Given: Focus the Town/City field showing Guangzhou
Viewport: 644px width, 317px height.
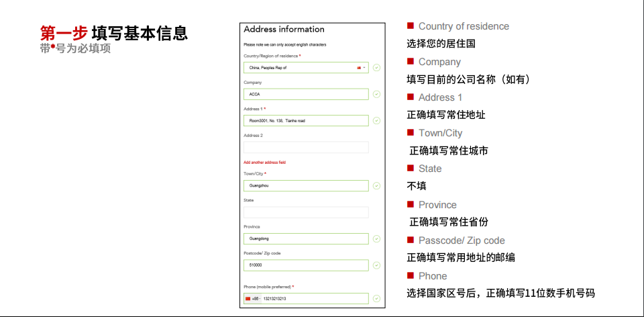Looking at the screenshot, I should (x=306, y=185).
